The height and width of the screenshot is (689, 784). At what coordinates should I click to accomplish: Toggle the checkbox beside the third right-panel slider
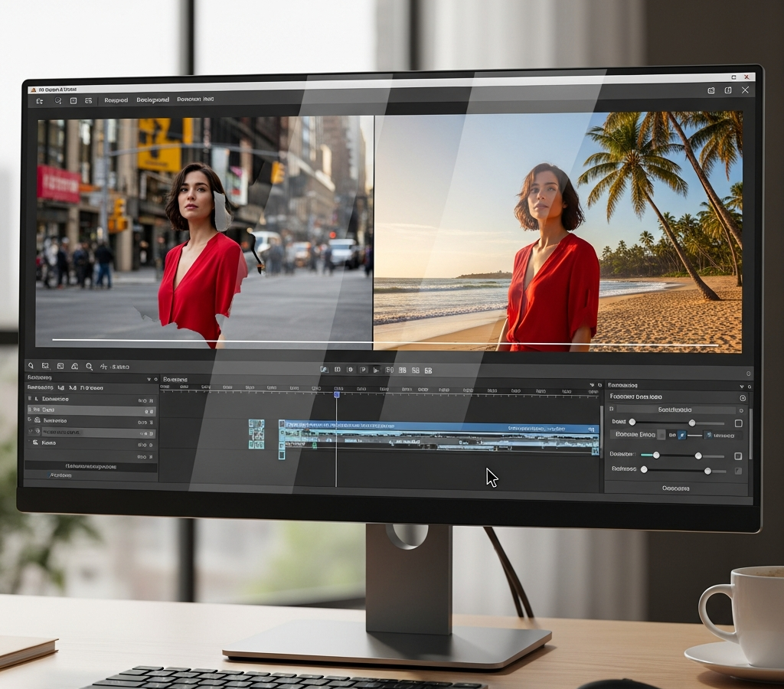click(738, 471)
